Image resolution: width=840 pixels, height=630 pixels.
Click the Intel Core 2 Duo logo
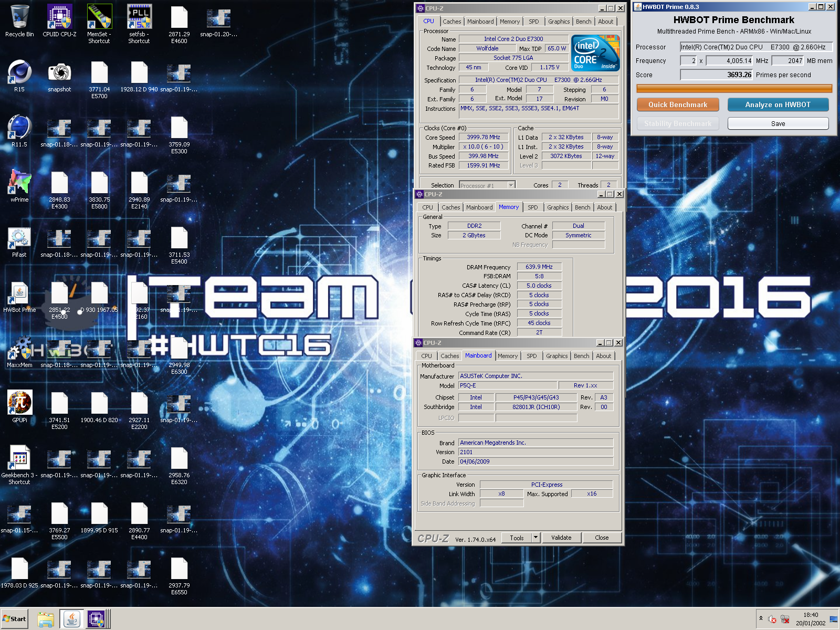(595, 52)
